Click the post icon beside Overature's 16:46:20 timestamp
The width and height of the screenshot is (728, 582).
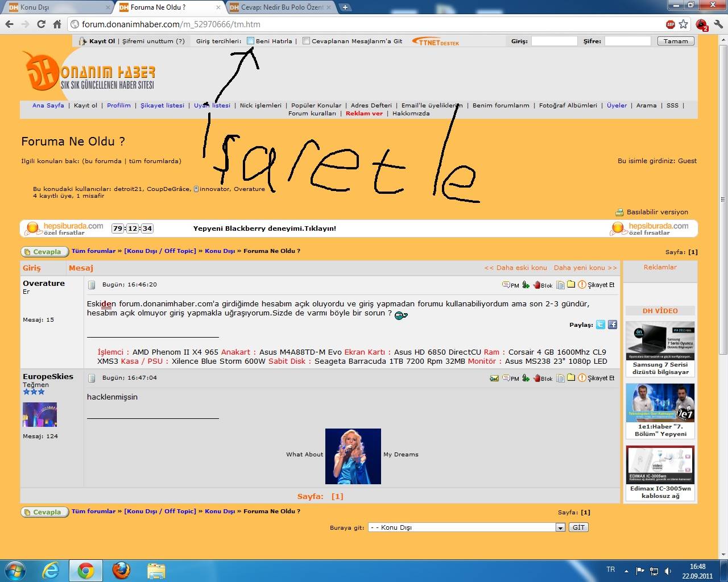click(91, 285)
